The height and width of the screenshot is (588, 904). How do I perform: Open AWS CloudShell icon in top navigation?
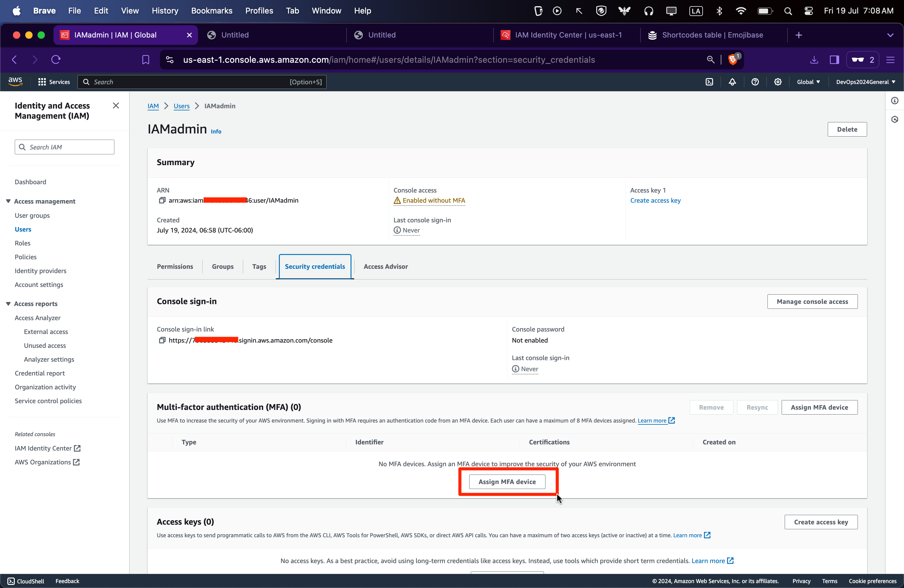click(709, 82)
